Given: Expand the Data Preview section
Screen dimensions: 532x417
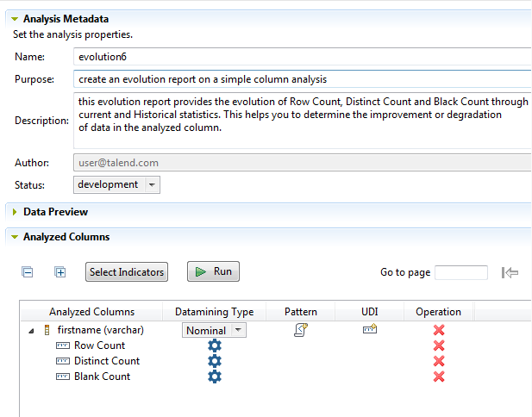Looking at the screenshot, I should pyautogui.click(x=15, y=212).
